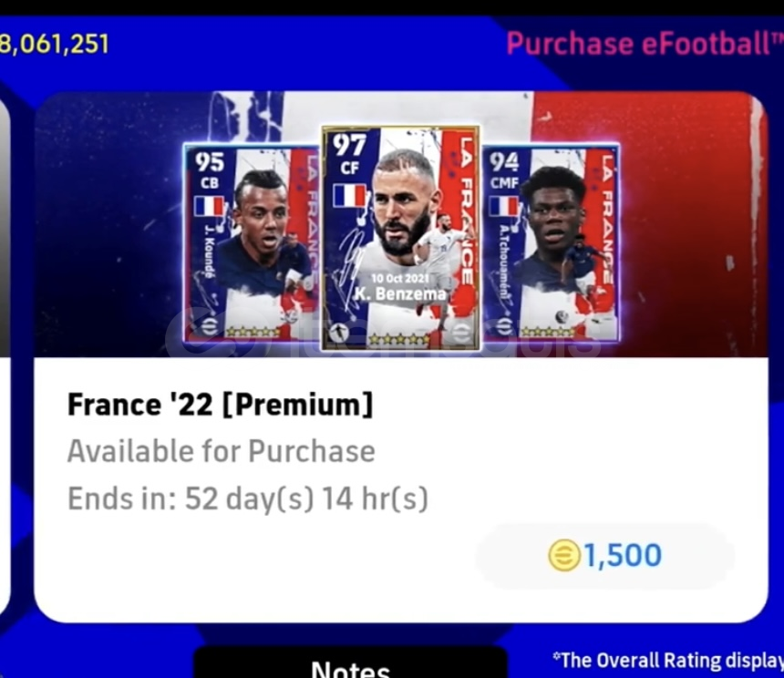Click the French flag on Koundé card
784x678 pixels.
tap(210, 206)
